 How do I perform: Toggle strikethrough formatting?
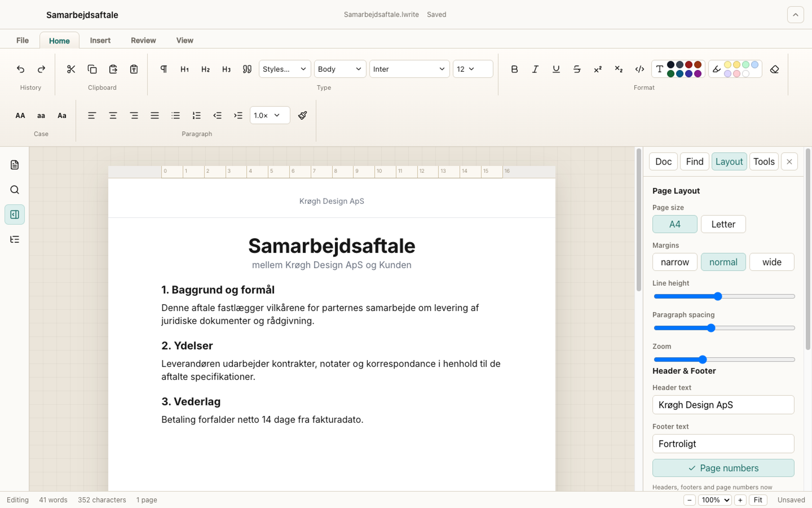[577, 69]
